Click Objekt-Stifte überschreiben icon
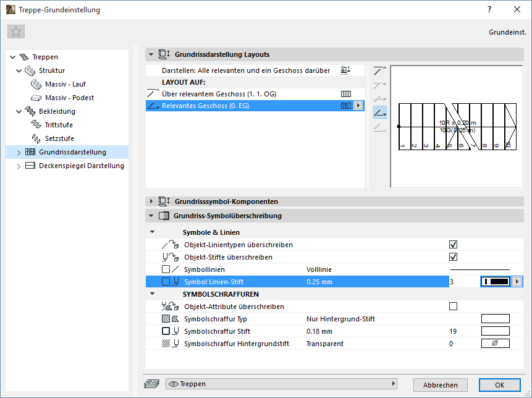 (170, 257)
